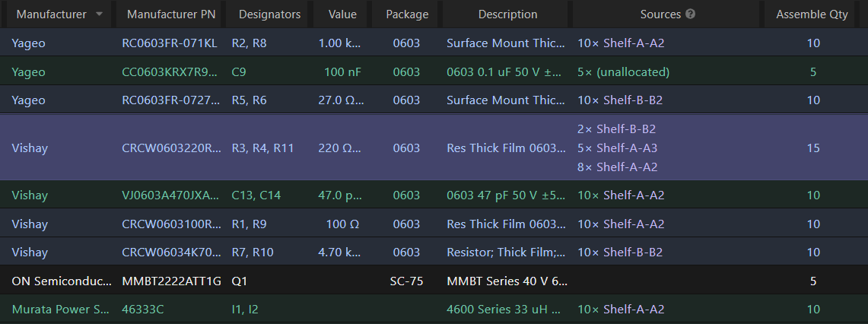The width and height of the screenshot is (868, 324).
Task: Select the R1, R9 designators cell
Action: (x=249, y=224)
